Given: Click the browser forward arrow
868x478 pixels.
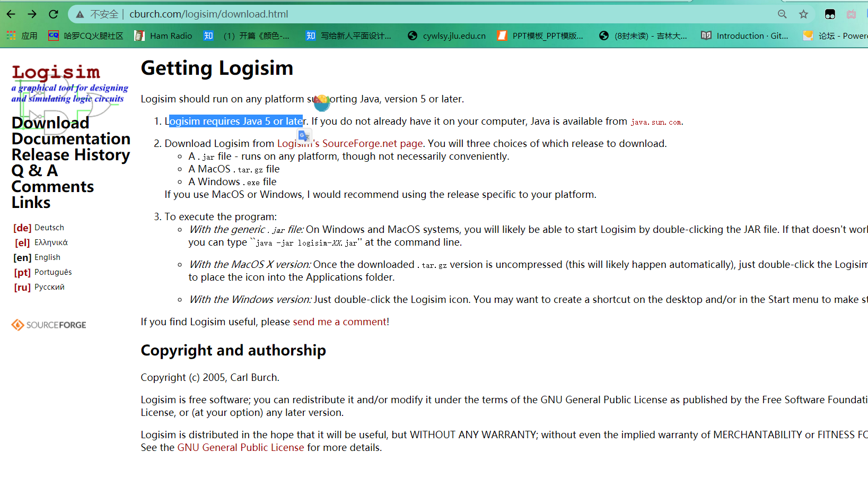Looking at the screenshot, I should 32,14.
